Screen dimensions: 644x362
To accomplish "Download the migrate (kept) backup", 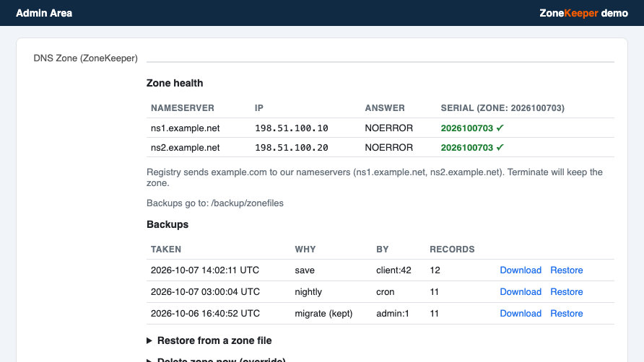I will click(521, 314).
